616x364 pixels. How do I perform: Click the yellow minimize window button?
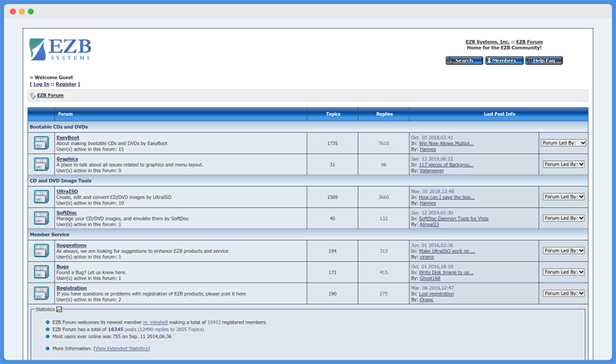22,12
